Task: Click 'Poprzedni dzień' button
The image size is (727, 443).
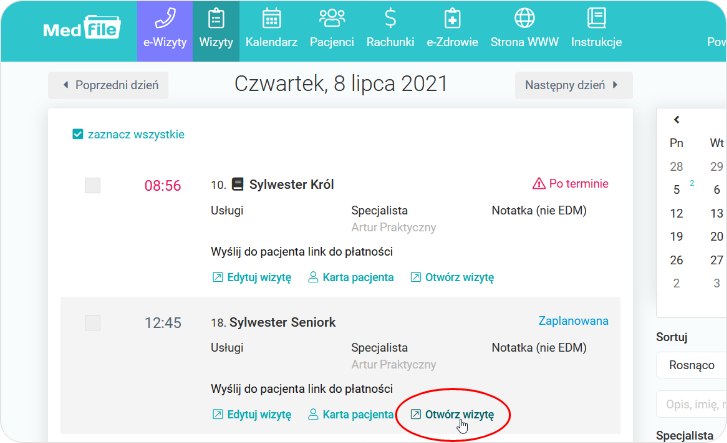Action: 108,85
